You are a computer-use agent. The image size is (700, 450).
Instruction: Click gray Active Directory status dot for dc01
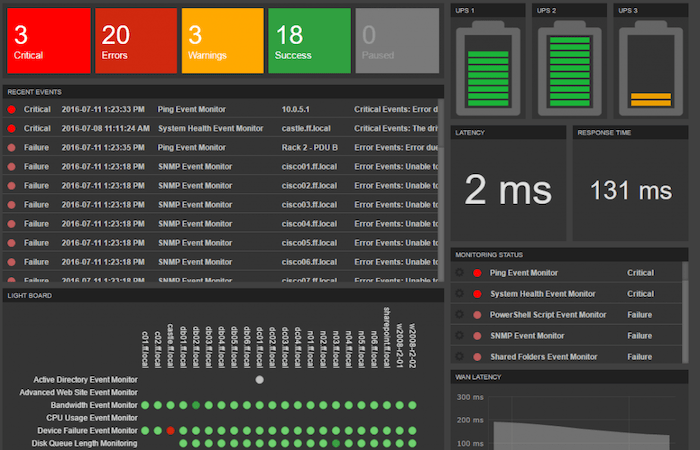click(259, 379)
